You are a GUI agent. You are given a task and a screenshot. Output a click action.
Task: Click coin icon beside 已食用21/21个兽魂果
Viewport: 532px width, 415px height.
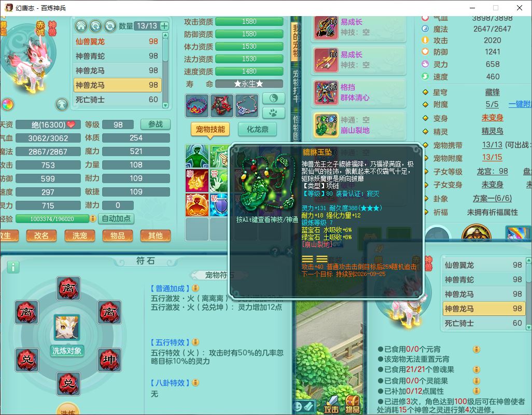click(477, 369)
